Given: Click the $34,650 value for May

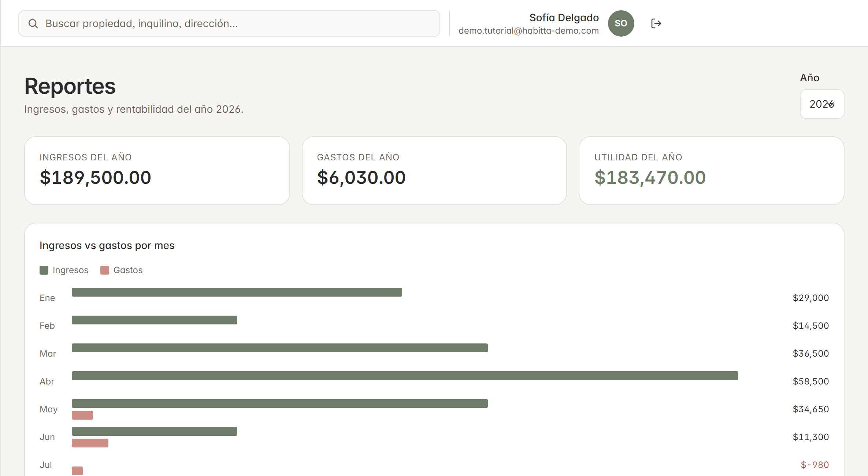Looking at the screenshot, I should 811,409.
